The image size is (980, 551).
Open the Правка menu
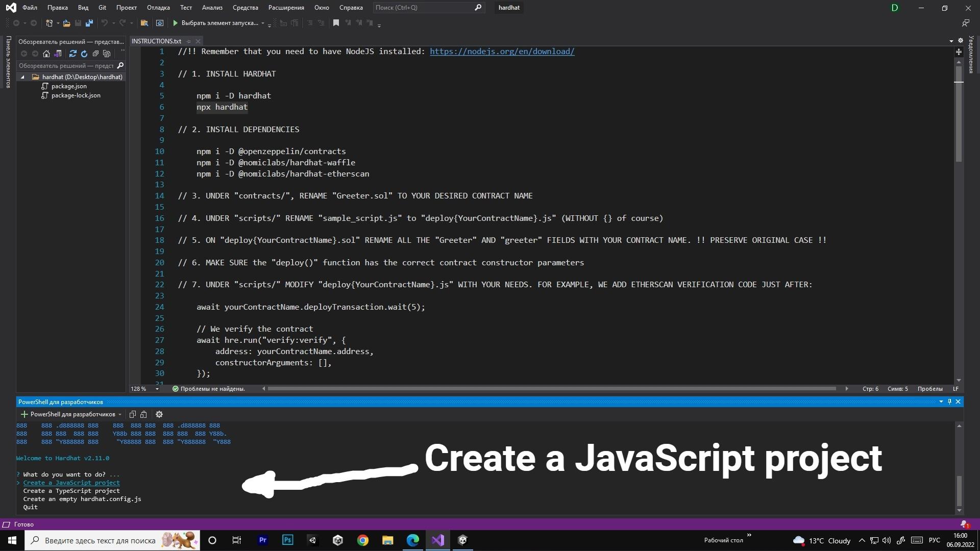[57, 8]
